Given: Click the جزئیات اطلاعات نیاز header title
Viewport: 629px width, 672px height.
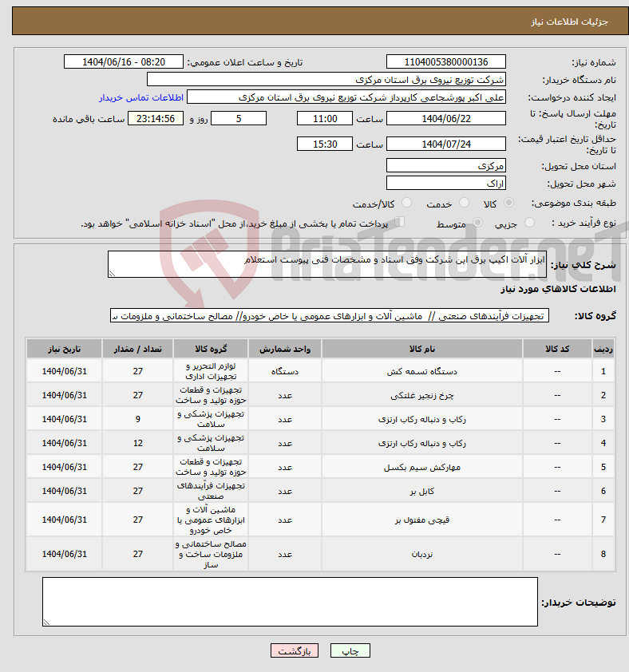Looking at the screenshot, I should [x=569, y=22].
